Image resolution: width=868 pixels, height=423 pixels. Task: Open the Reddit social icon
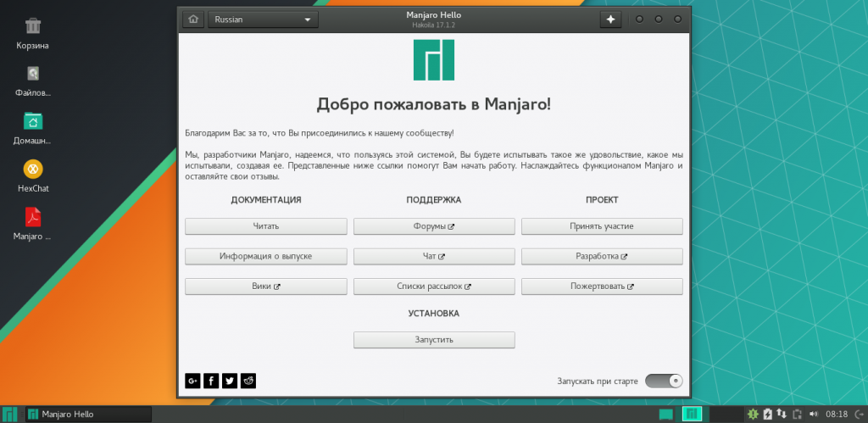tap(248, 381)
